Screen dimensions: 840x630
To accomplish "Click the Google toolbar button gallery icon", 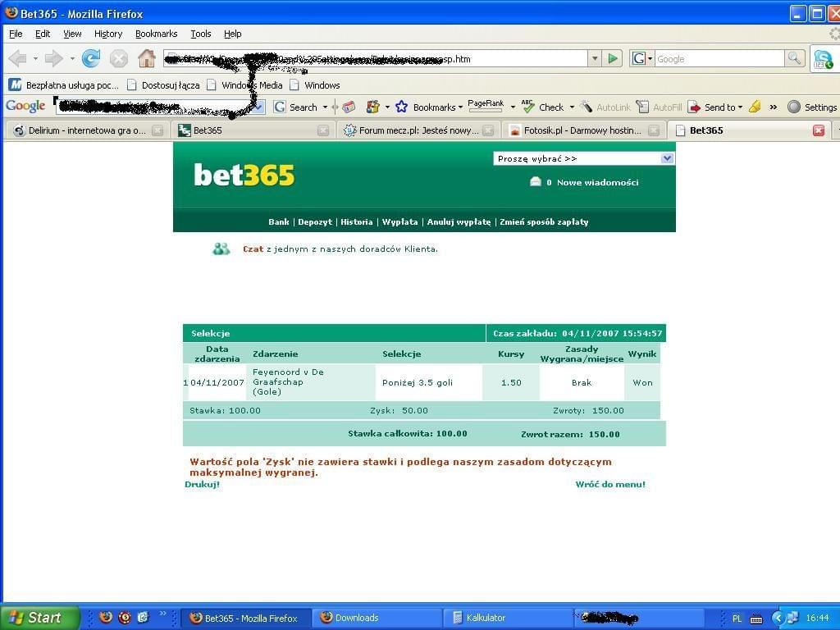I will tap(373, 107).
